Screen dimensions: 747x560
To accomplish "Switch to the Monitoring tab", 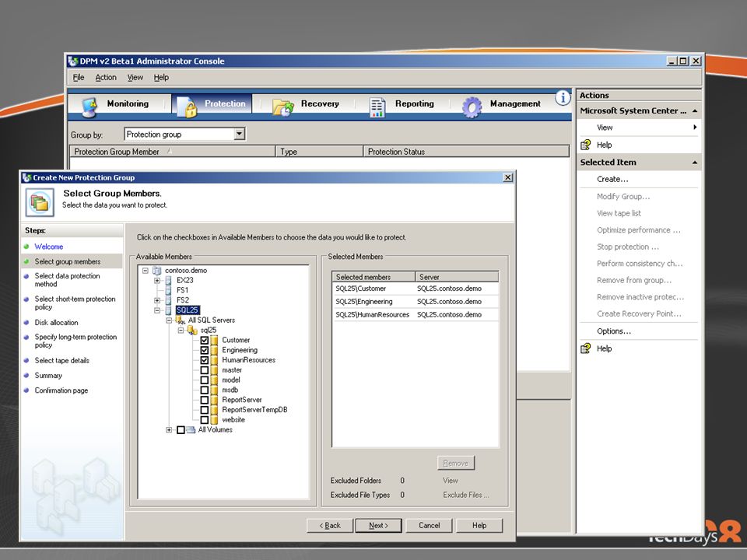I will point(115,104).
